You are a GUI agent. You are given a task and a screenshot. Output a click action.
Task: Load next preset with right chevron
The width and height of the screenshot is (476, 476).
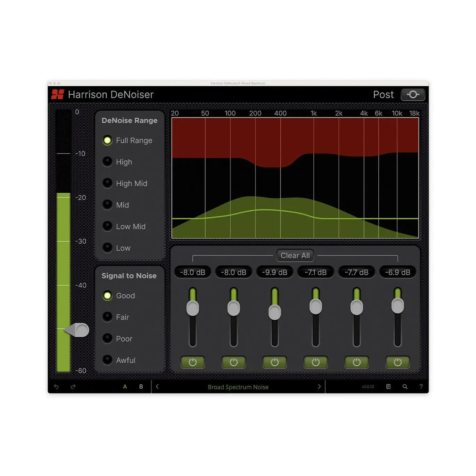tap(319, 386)
